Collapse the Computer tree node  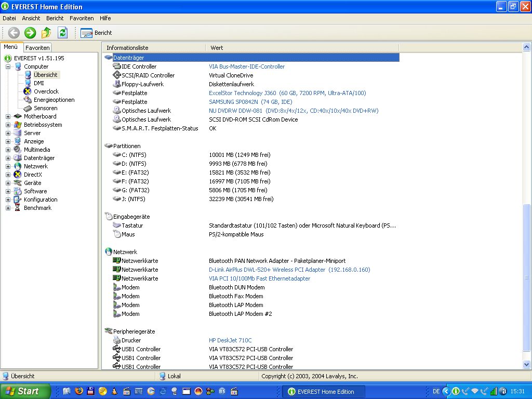click(x=8, y=66)
